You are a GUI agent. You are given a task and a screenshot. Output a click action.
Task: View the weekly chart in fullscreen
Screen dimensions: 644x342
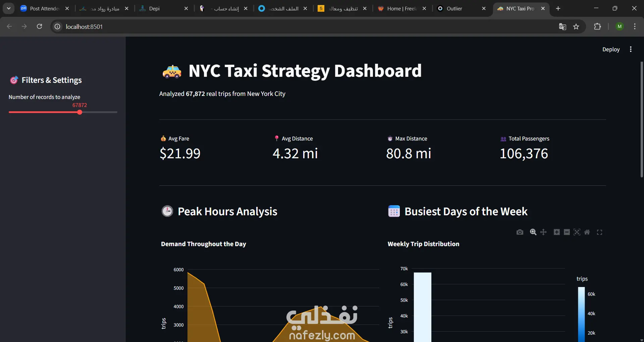point(599,232)
